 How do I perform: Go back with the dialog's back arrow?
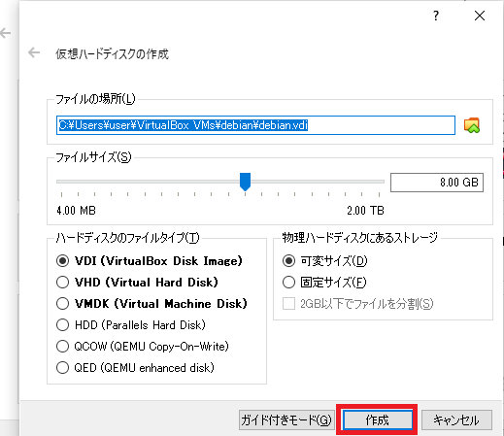click(34, 52)
